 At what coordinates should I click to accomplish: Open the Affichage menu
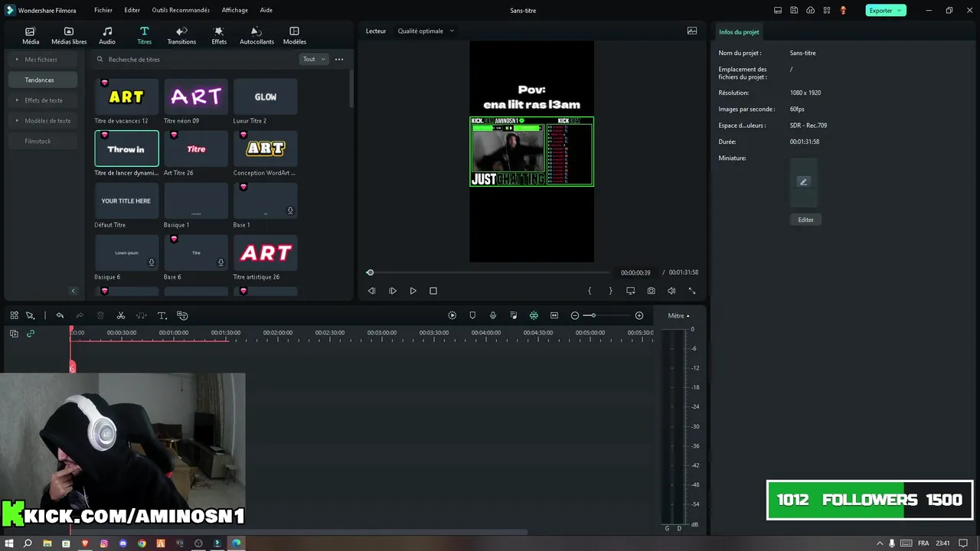coord(234,10)
